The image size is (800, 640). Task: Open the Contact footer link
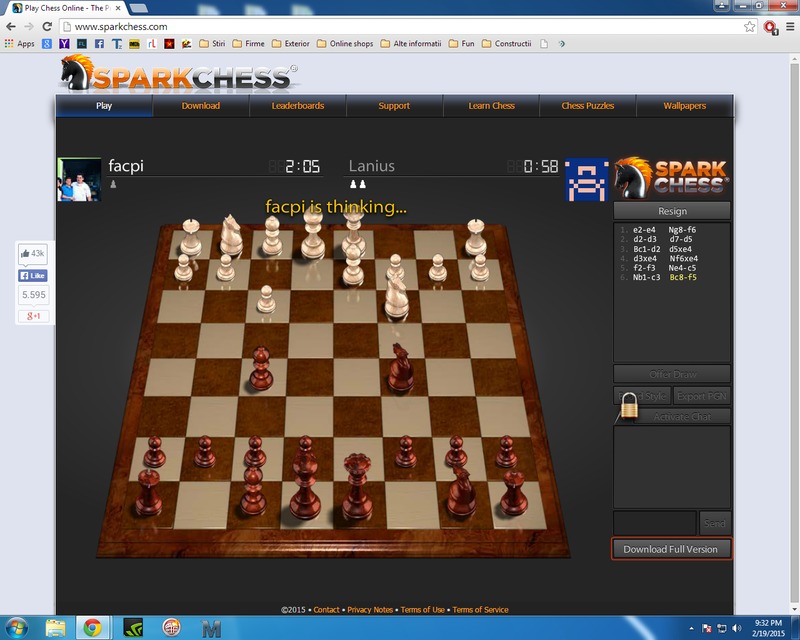tap(327, 609)
